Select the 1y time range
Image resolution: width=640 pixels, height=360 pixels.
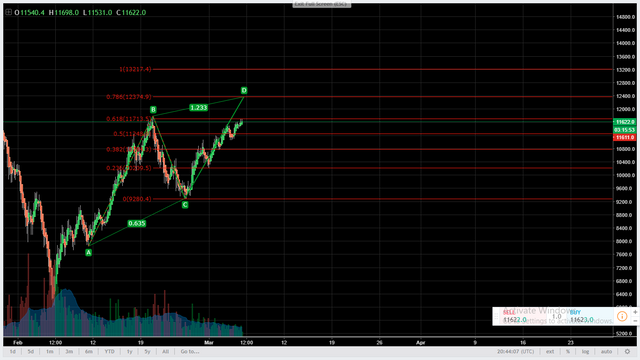129,351
